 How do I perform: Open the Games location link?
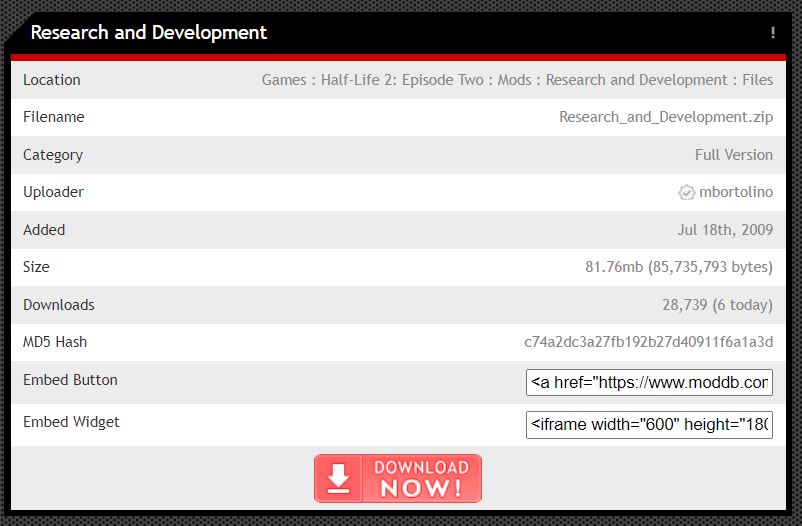click(284, 80)
